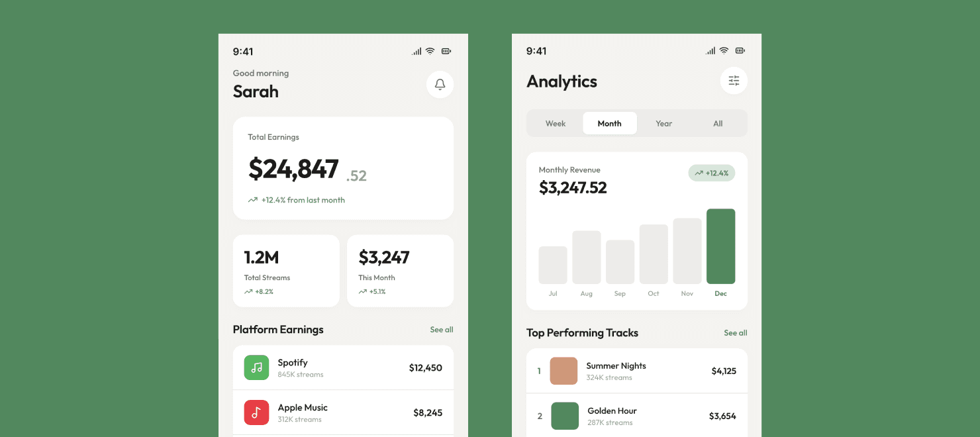The width and height of the screenshot is (980, 437).
Task: Tap the red Apple Music icon
Action: [x=256, y=413]
